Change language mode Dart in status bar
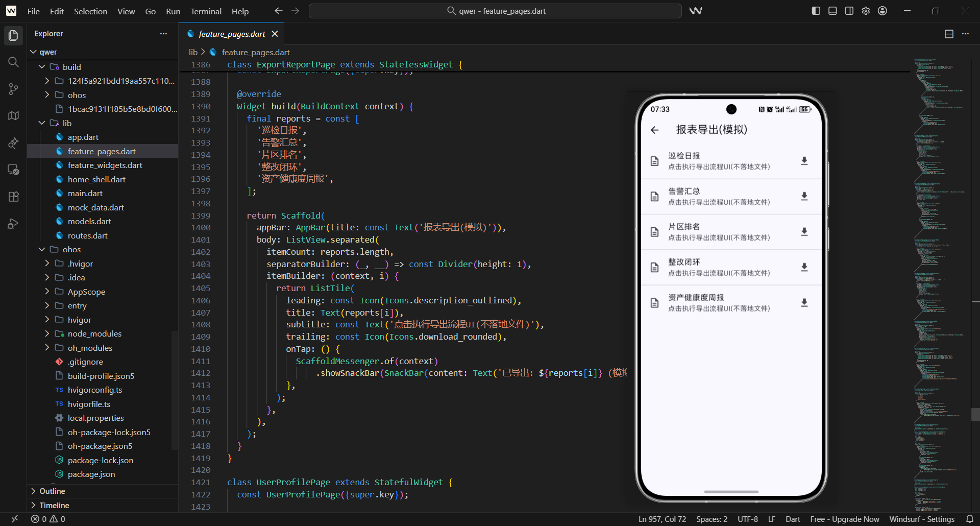The height and width of the screenshot is (526, 980). tap(793, 519)
